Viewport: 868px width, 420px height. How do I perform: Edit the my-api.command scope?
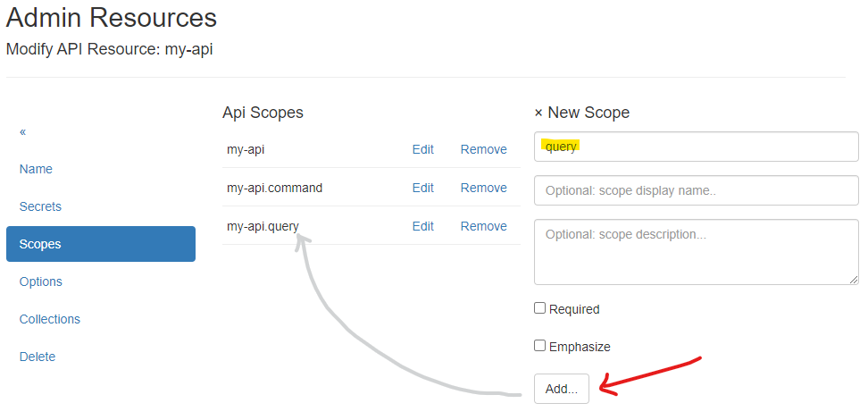[423, 188]
